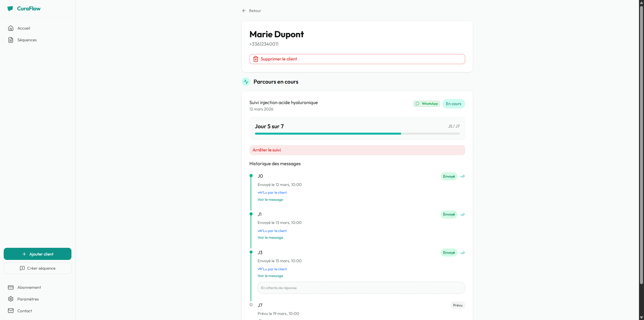Open Paramètres via the gear icon
644x320 pixels.
(x=10, y=299)
